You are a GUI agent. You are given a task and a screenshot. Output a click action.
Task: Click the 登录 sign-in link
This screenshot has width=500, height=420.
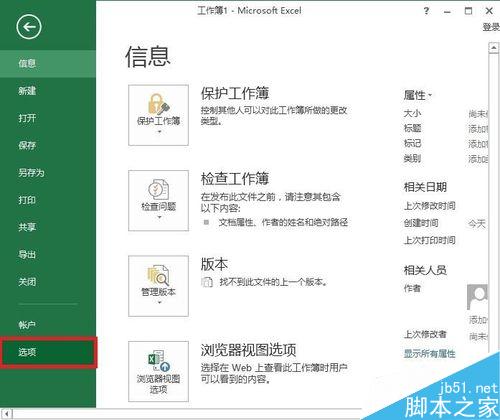(x=491, y=27)
